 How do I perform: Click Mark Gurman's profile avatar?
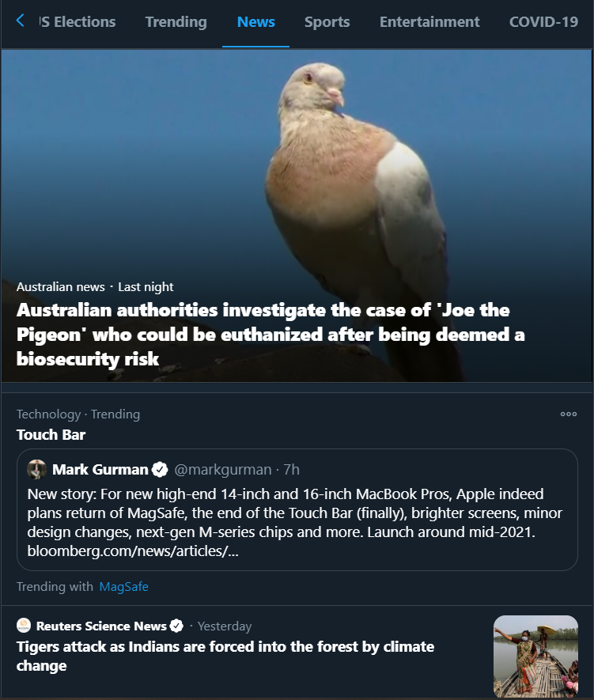pyautogui.click(x=36, y=469)
